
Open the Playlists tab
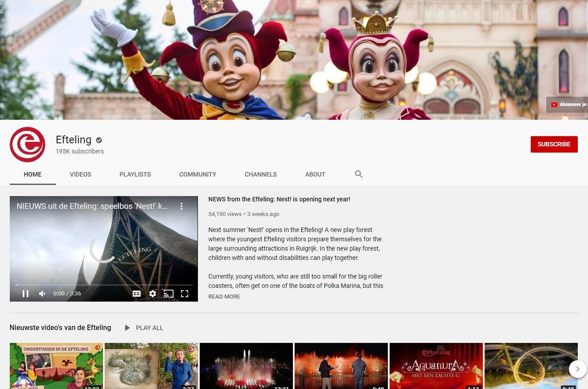click(135, 174)
